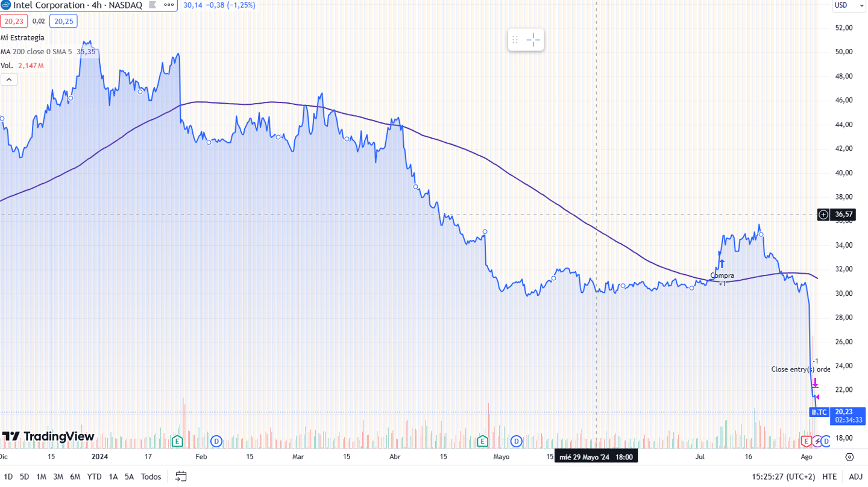The width and height of the screenshot is (868, 487).
Task: Click the plus button beside 36,57 price
Action: click(x=823, y=215)
